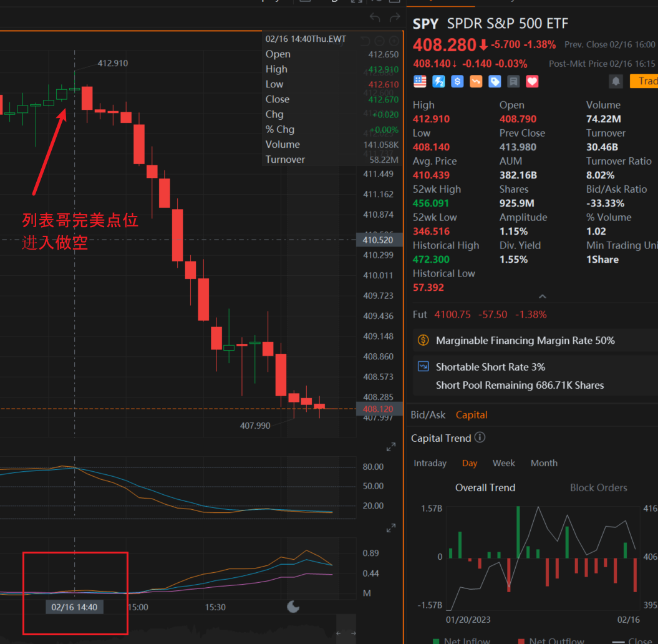Click the blue price tag icon
The width and height of the screenshot is (658, 644).
tap(495, 82)
